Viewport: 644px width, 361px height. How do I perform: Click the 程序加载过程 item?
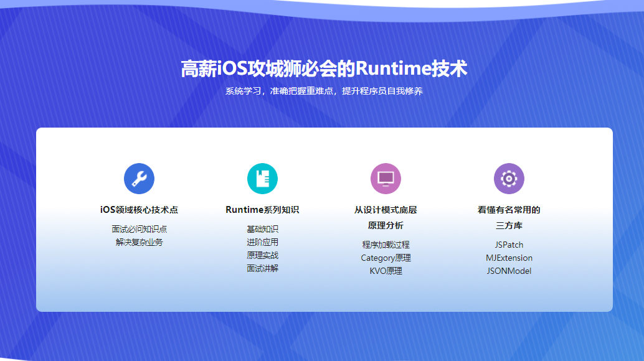click(x=386, y=245)
